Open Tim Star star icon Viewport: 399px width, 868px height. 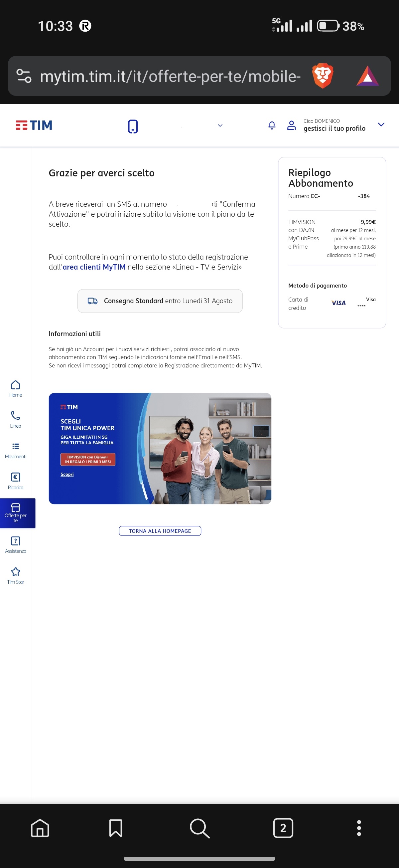tap(16, 575)
